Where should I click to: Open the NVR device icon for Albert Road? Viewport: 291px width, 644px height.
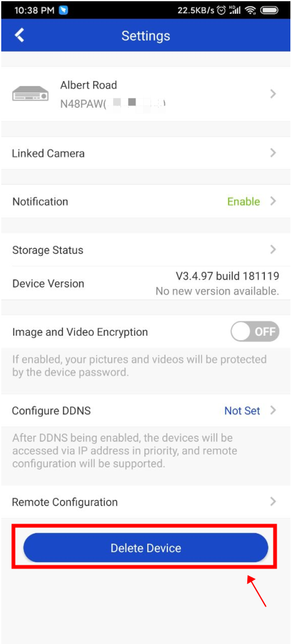click(x=31, y=94)
